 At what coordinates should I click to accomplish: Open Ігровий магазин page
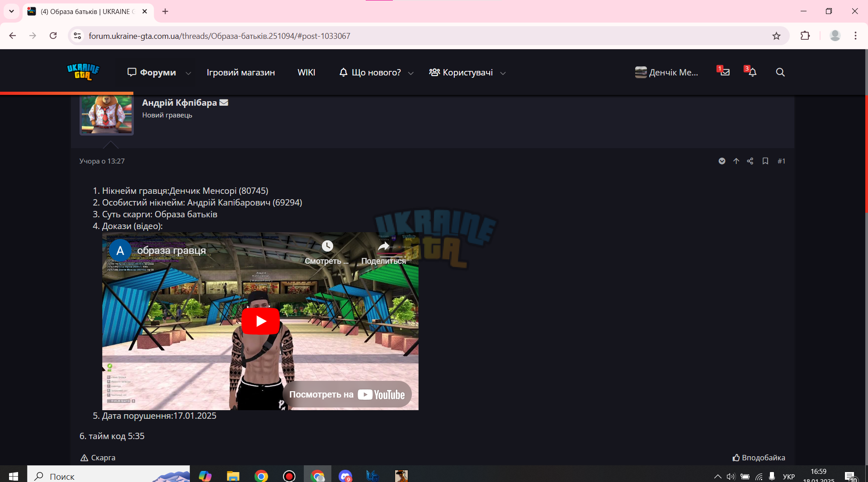pos(241,72)
